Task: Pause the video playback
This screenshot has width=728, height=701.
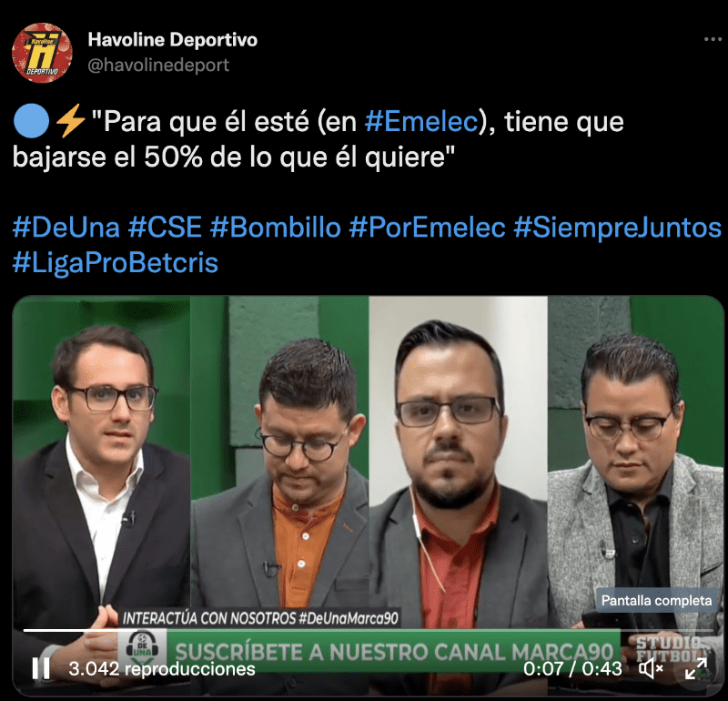Action: pyautogui.click(x=41, y=668)
